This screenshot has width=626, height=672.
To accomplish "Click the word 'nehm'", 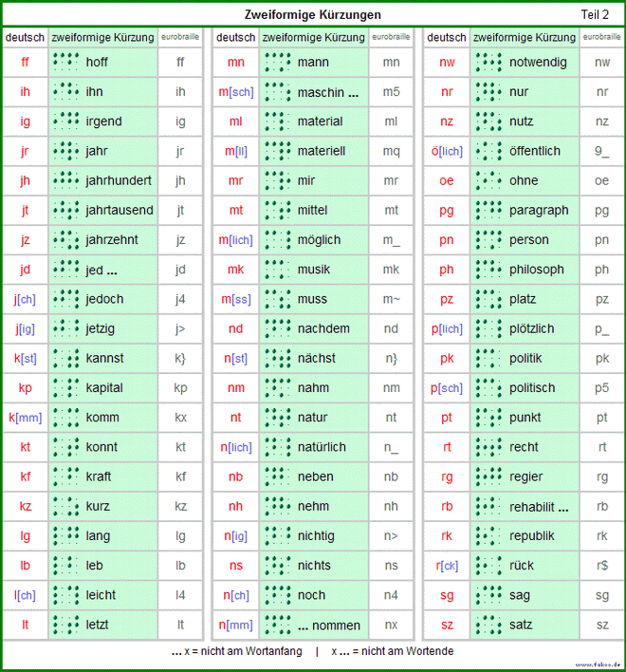I will pyautogui.click(x=313, y=506).
